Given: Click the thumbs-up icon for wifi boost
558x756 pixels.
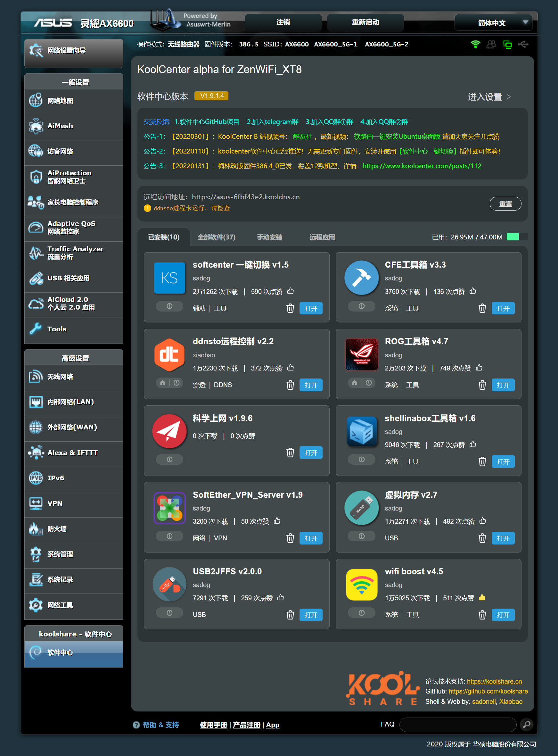Looking at the screenshot, I should click(x=482, y=597).
